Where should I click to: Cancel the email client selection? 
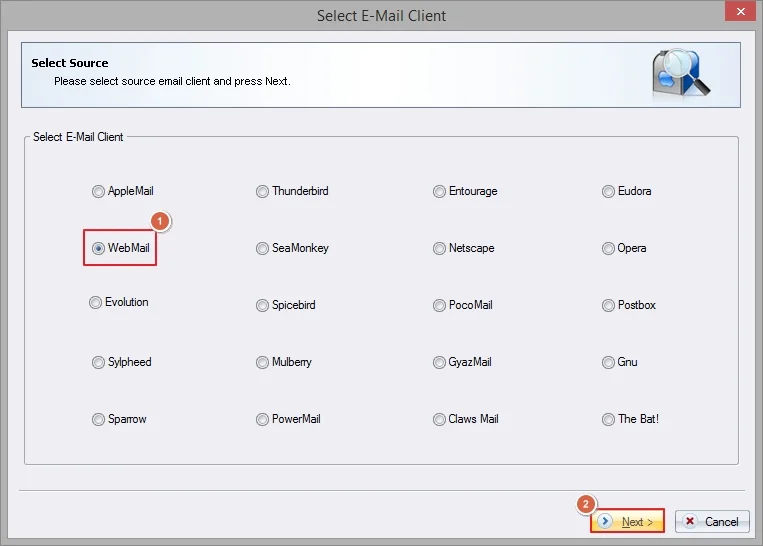coord(712,521)
